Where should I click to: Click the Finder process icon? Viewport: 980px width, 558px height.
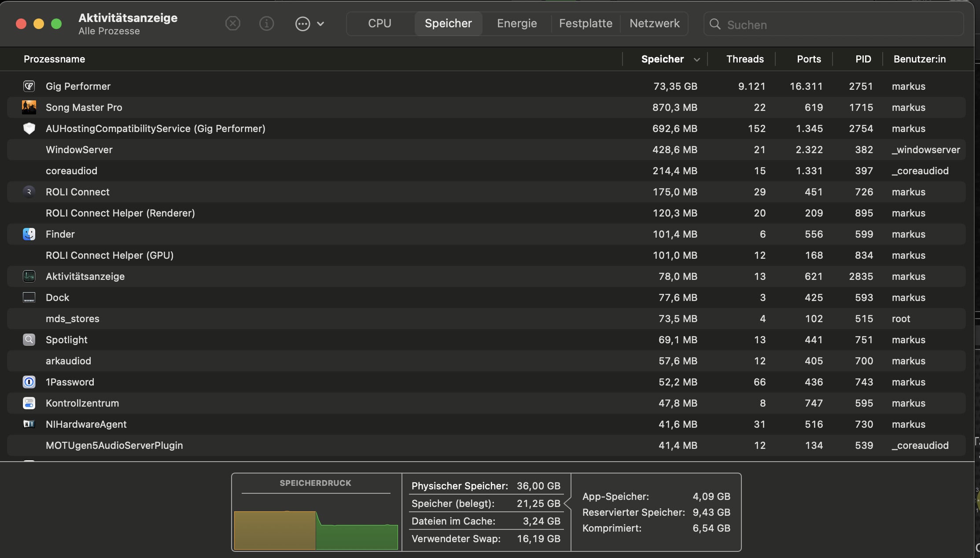pyautogui.click(x=29, y=234)
